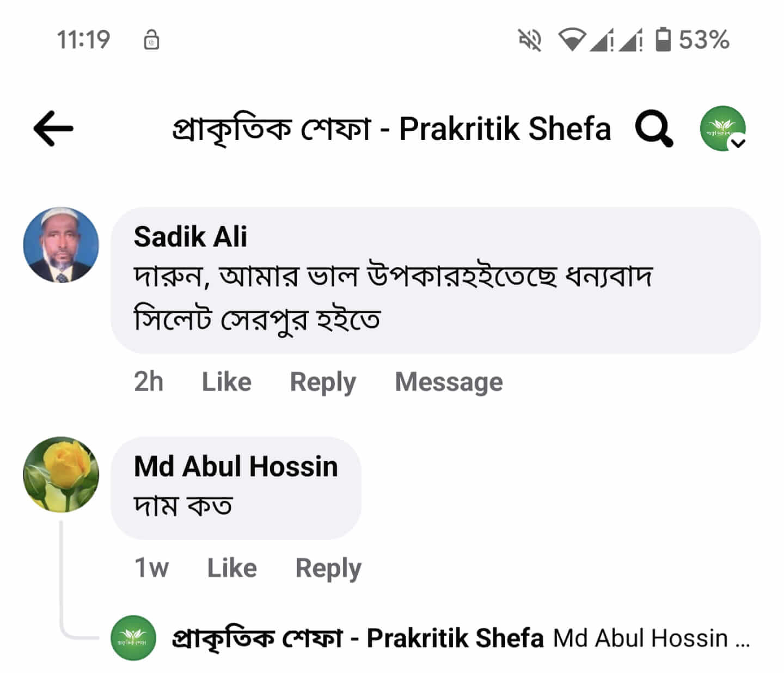Tap the lock icon in status bar
Viewport: 784px width, 673px height.
151,40
